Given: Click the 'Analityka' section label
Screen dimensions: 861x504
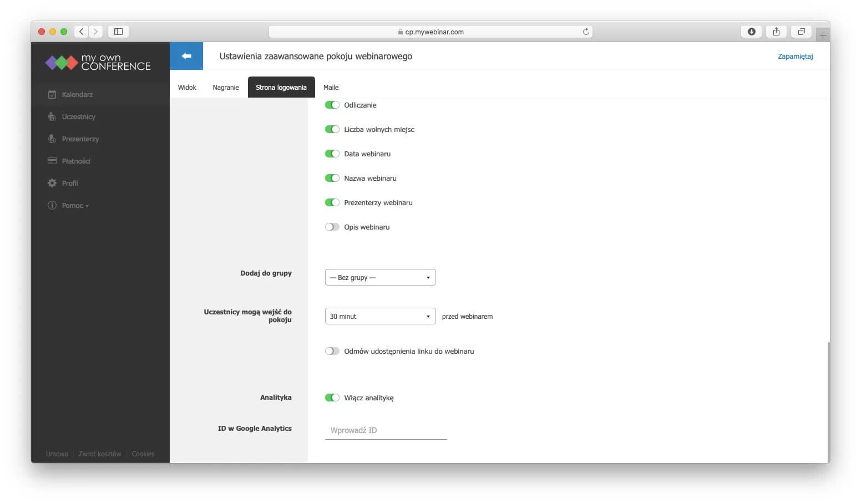Looking at the screenshot, I should pyautogui.click(x=276, y=397).
